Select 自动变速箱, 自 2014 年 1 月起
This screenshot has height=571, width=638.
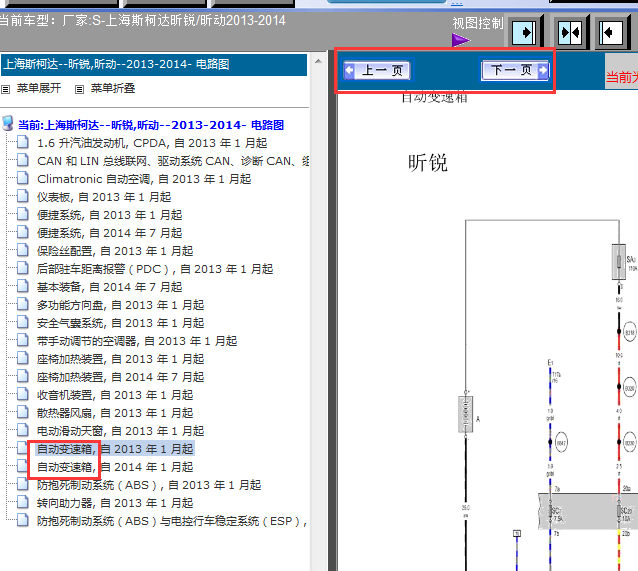(115, 467)
